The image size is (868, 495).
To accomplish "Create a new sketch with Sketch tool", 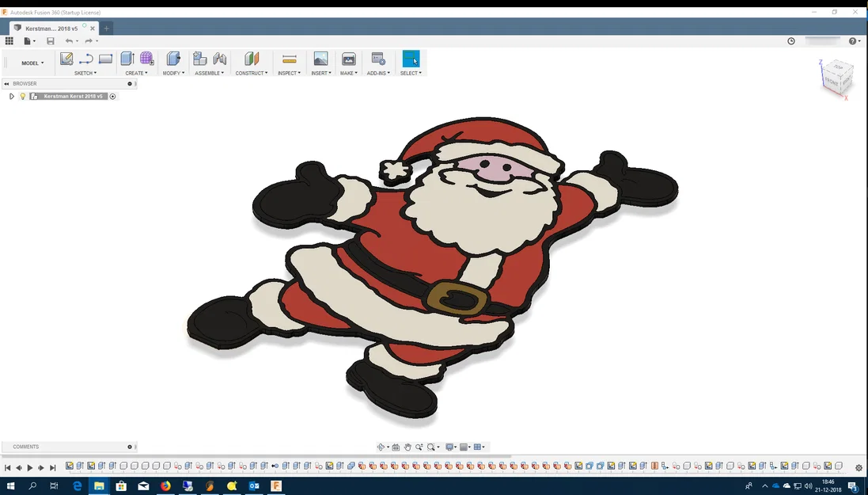I will (66, 59).
